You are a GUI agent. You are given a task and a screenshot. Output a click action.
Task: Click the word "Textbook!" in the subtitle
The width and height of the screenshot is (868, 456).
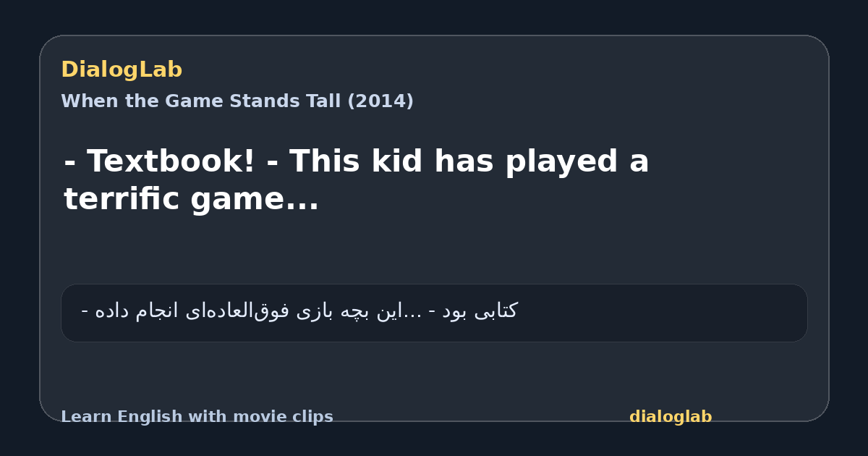click(x=171, y=161)
